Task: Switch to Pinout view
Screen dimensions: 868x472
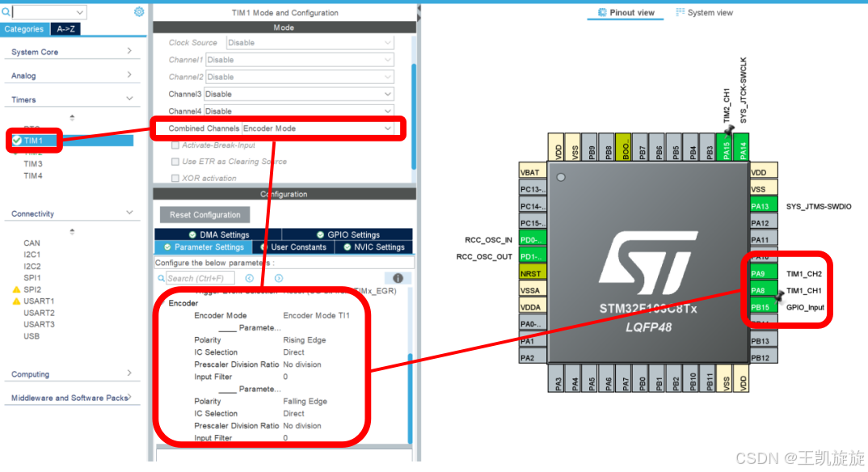Action: (x=624, y=13)
